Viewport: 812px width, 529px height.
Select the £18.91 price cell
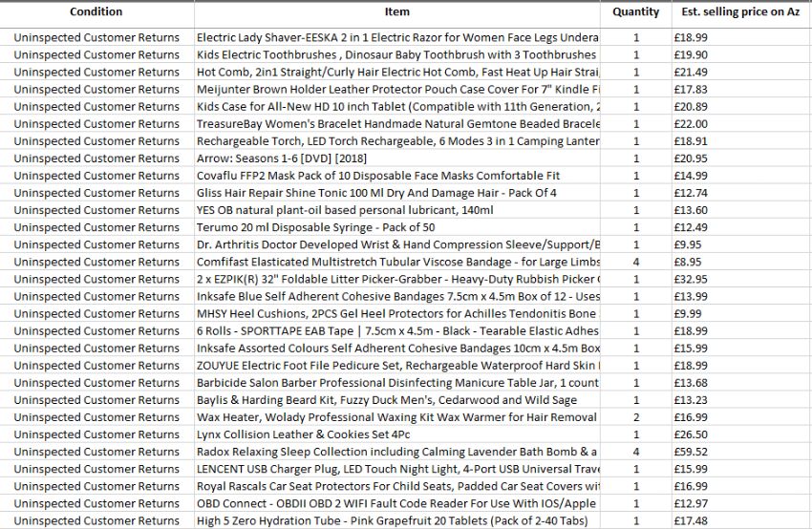tap(741, 140)
